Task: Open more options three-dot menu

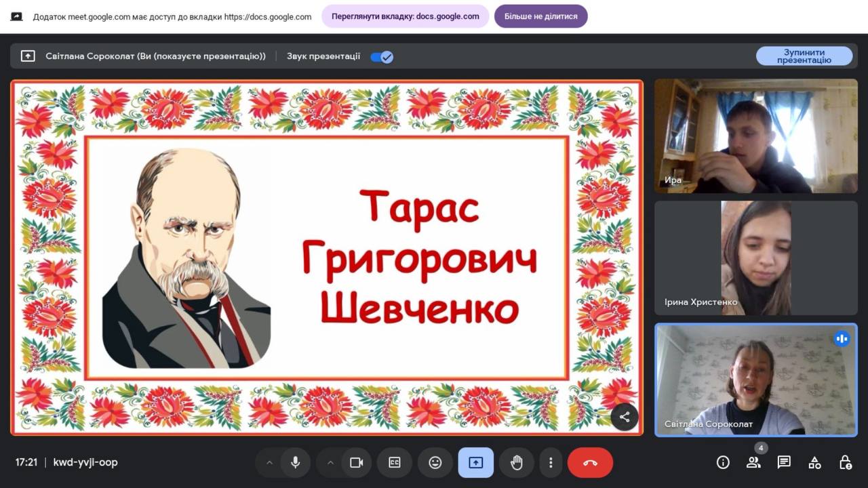Action: pos(551,462)
